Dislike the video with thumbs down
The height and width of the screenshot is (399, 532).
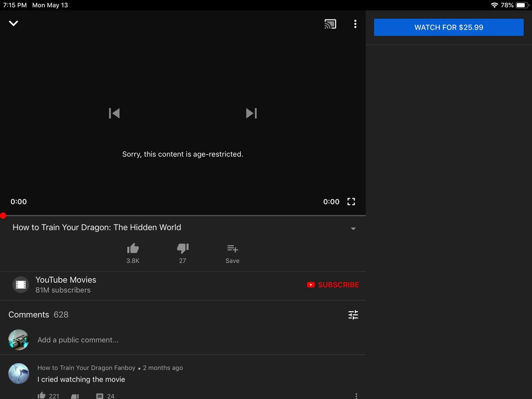pos(183,248)
